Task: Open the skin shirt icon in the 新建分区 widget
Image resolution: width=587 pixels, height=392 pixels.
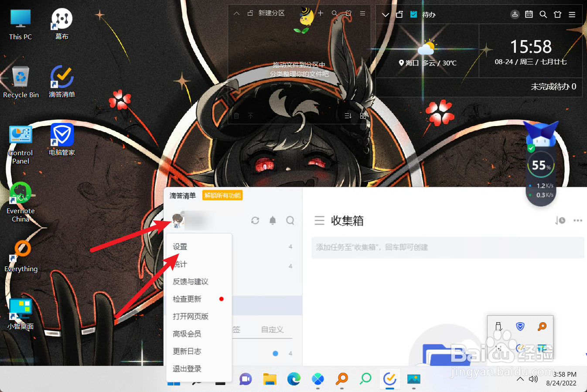Action: click(348, 14)
